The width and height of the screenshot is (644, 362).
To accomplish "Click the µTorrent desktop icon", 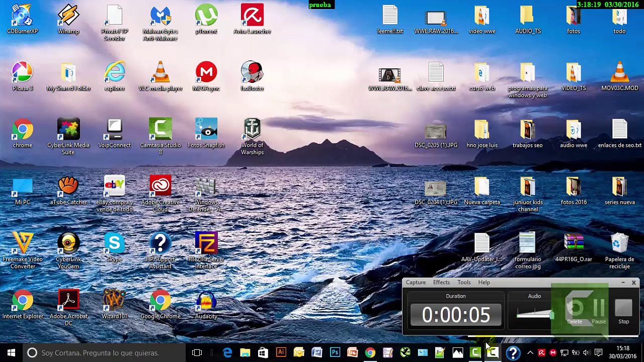I will (x=206, y=19).
